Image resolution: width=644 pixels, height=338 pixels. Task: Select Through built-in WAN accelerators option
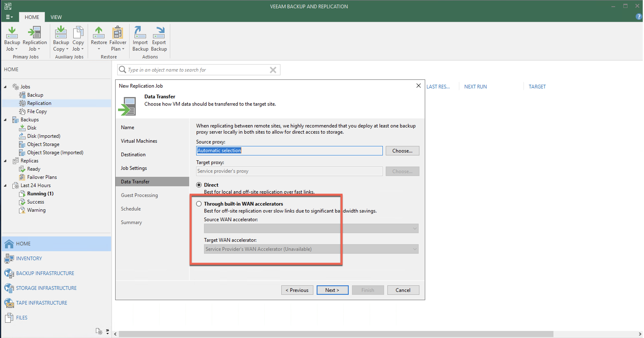click(x=199, y=204)
